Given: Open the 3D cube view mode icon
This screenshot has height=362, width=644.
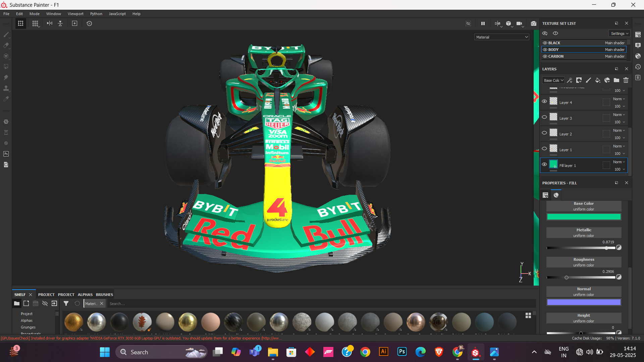Looking at the screenshot, I should coord(509,23).
